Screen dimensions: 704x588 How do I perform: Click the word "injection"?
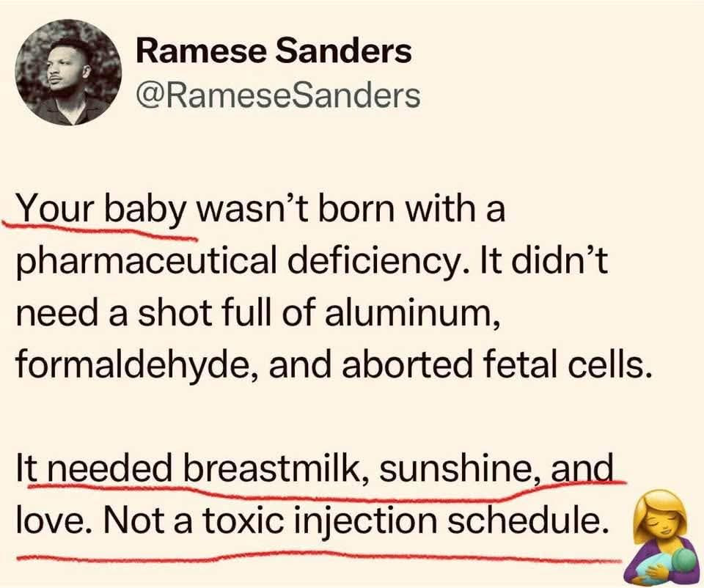(x=357, y=521)
